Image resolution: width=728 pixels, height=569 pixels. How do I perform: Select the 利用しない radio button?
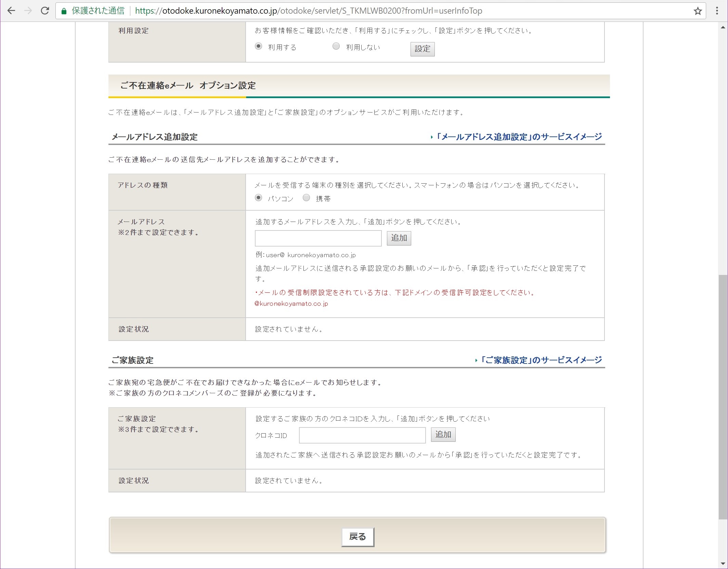click(336, 46)
